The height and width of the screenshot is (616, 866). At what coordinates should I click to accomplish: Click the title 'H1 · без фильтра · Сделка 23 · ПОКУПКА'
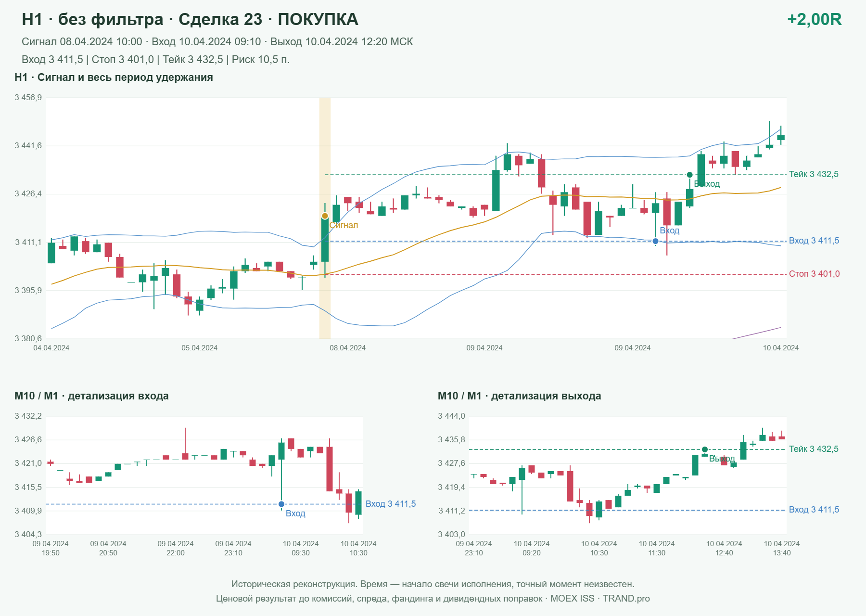[x=190, y=19]
